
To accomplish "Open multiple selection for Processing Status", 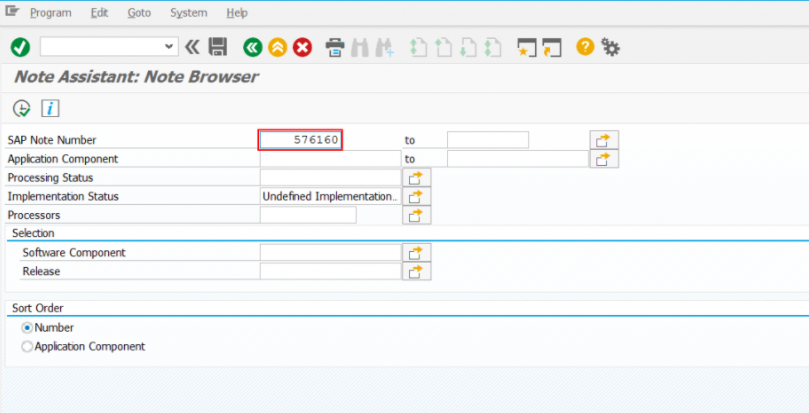I will [416, 178].
